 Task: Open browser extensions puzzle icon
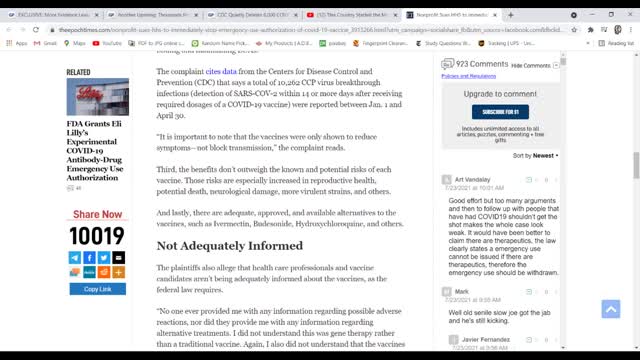pyautogui.click(x=591, y=30)
